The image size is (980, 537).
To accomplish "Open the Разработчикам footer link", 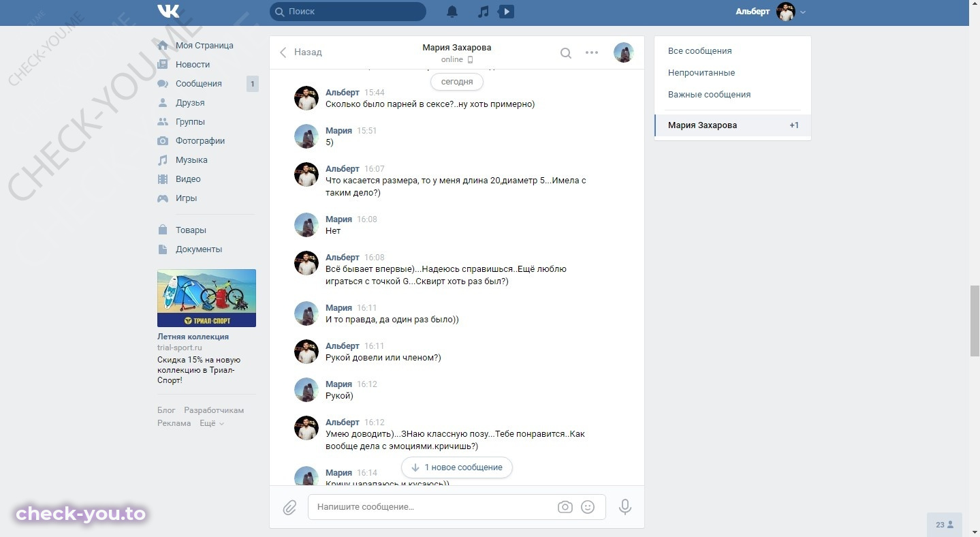I will 214,410.
